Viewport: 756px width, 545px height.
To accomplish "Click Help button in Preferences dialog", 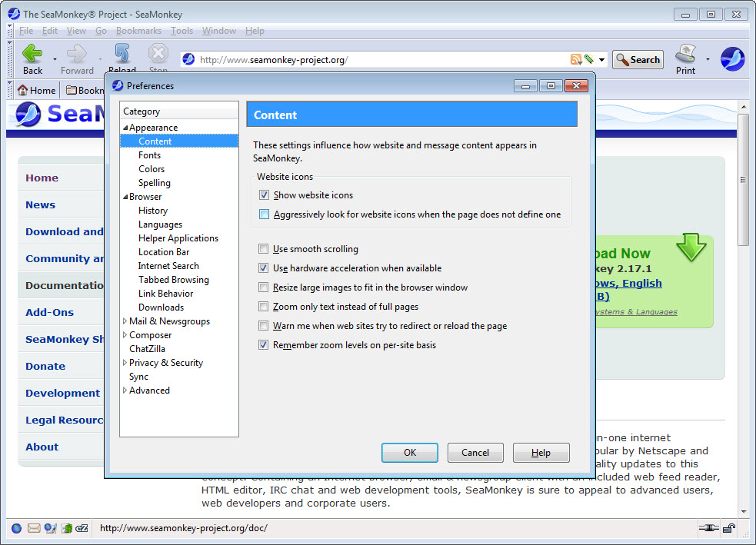I will [x=541, y=453].
